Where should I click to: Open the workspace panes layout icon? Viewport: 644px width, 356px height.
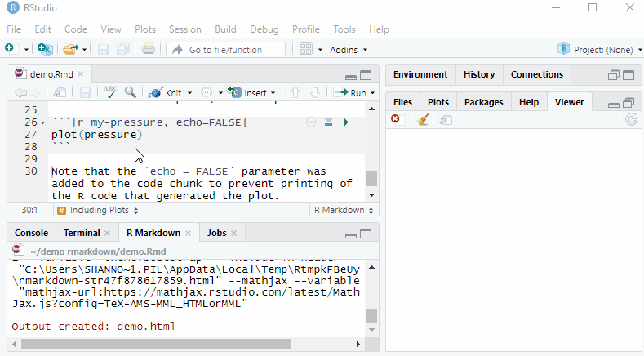pyautogui.click(x=305, y=49)
